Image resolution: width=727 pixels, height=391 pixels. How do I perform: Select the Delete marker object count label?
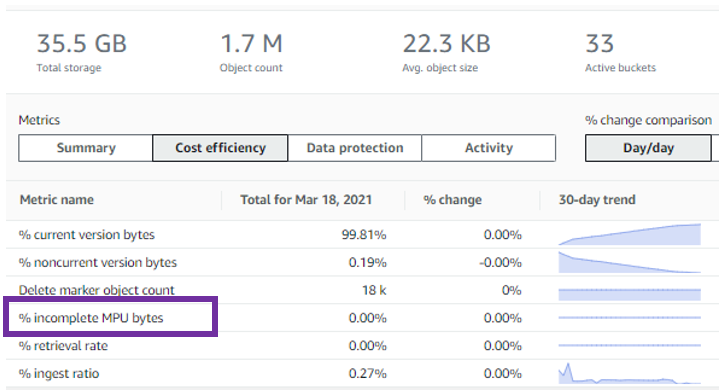pyautogui.click(x=96, y=290)
